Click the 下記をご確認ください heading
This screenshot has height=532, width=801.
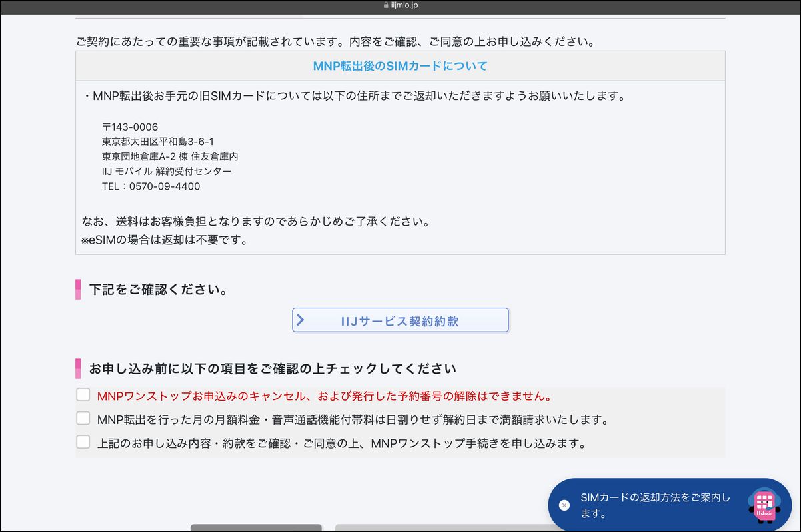pos(159,290)
